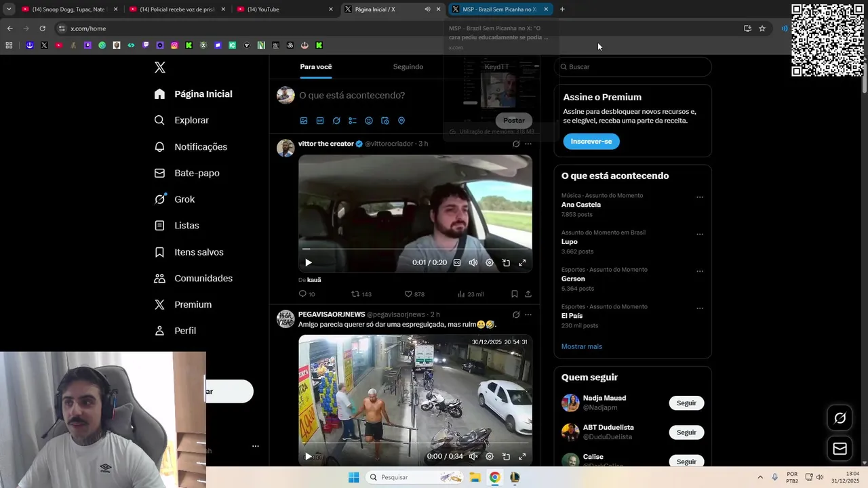Add a poll to the new post

pos(353,121)
